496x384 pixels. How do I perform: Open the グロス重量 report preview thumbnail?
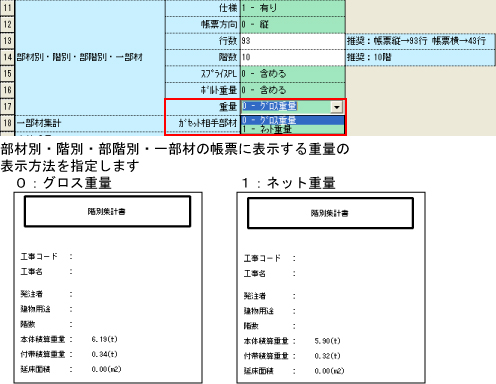108,288
